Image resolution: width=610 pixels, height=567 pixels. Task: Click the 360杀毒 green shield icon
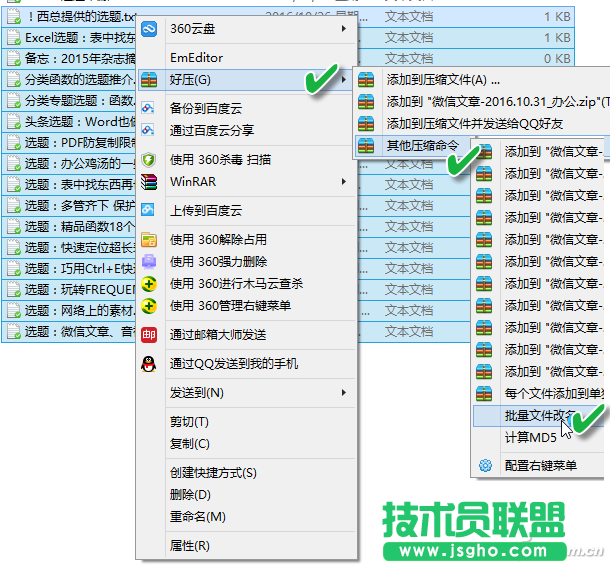click(149, 159)
